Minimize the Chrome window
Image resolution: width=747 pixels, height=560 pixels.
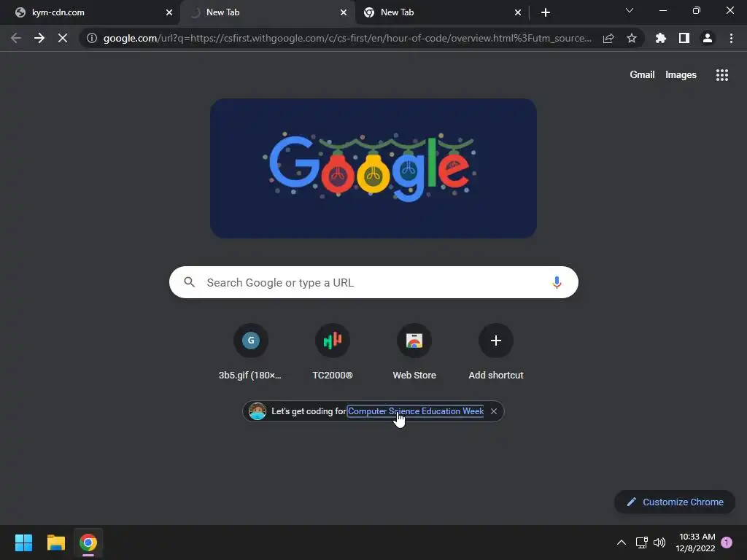coord(662,10)
